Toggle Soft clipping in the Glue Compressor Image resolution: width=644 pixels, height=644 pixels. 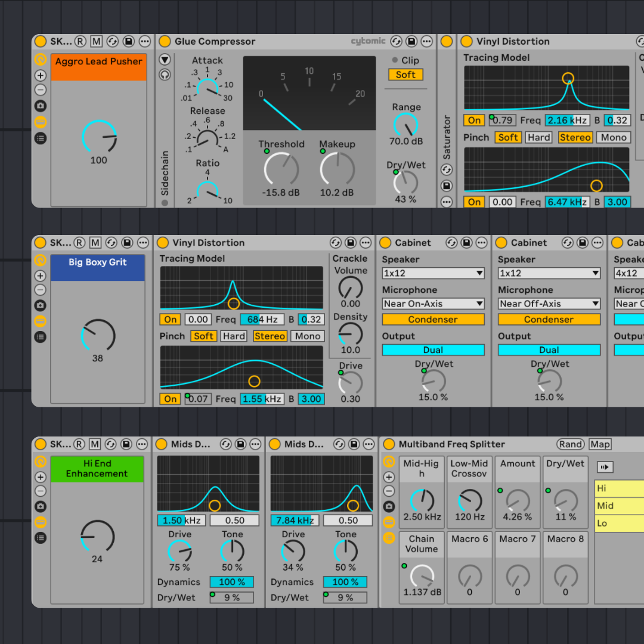pyautogui.click(x=405, y=75)
